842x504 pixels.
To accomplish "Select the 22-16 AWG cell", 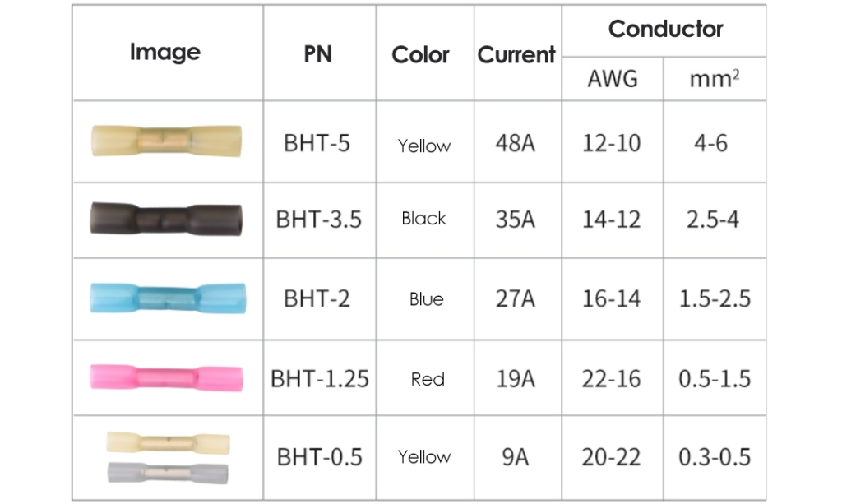I will click(x=611, y=378).
